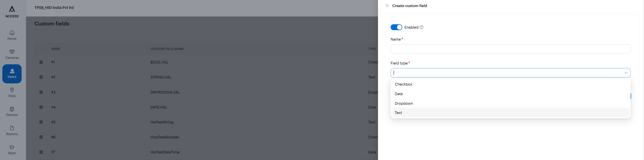
Task: Grab drag handle for HisTestString row
Action: click(41, 122)
